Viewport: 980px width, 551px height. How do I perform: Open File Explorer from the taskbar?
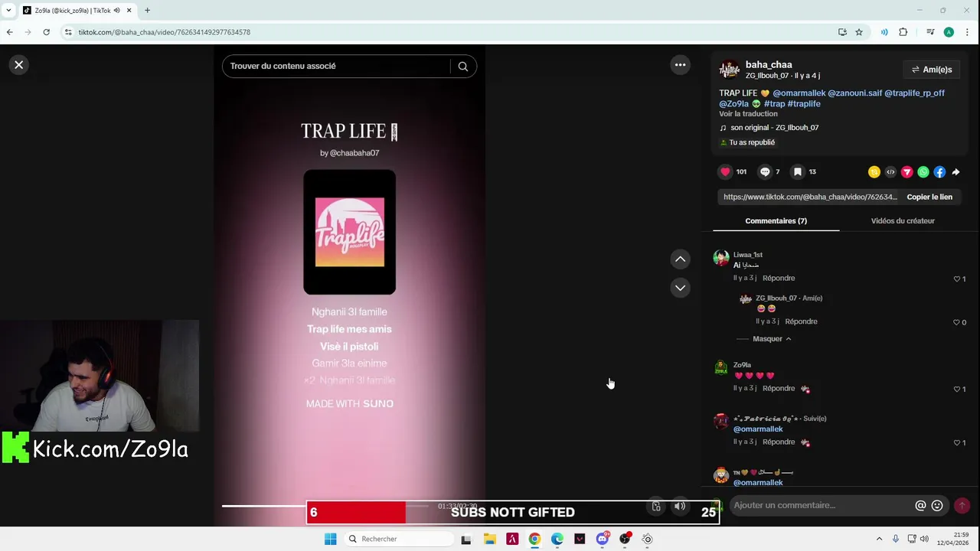coord(488,539)
